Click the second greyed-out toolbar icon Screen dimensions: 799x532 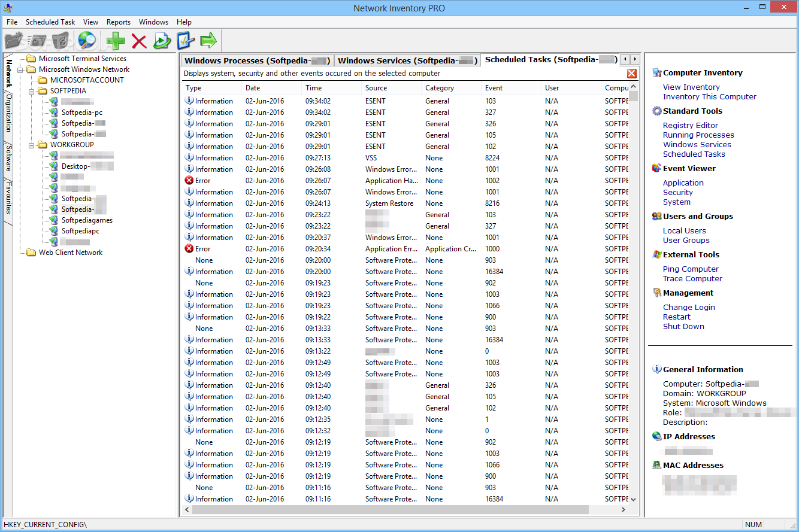coord(37,41)
